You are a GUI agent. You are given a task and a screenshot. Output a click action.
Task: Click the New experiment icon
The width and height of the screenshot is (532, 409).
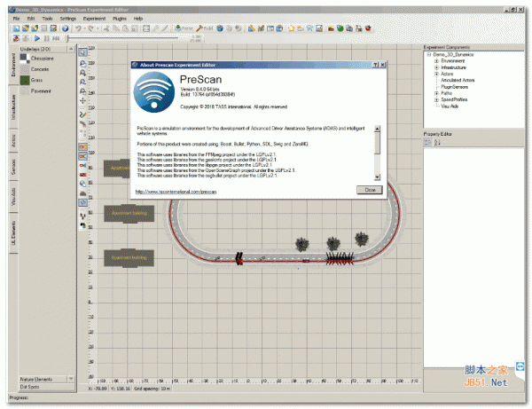coord(16,28)
